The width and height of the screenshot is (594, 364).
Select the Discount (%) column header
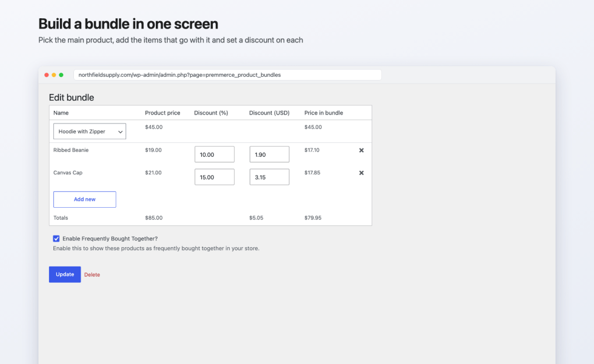click(211, 113)
